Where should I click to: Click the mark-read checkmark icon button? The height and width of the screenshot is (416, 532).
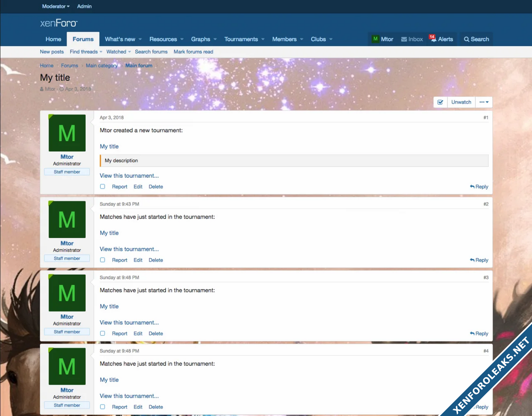[440, 102]
